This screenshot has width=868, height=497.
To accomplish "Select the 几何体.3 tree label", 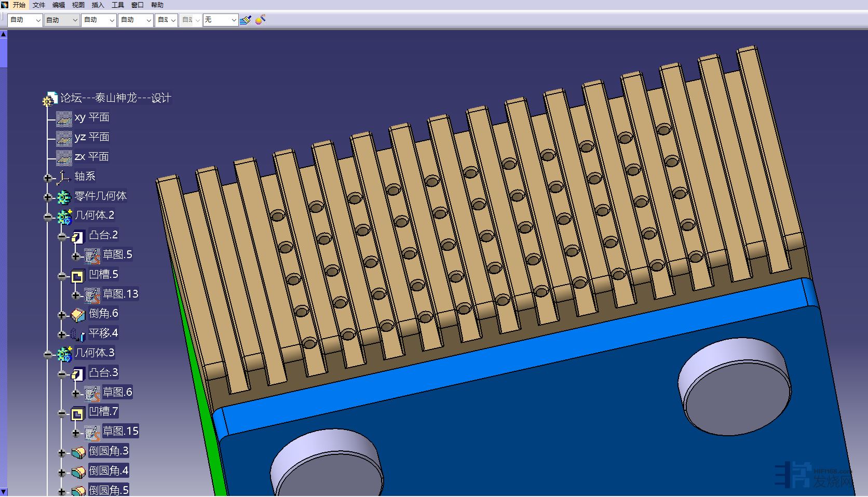I will point(94,353).
